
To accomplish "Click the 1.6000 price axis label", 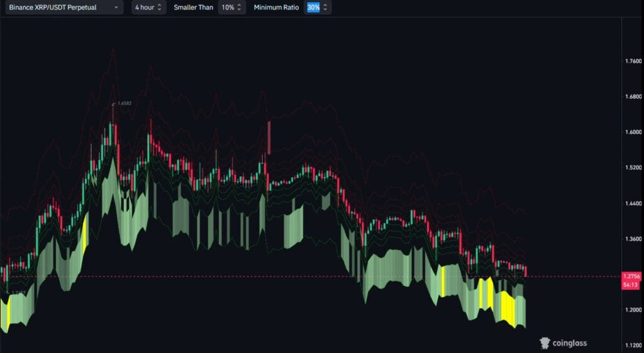I will [633, 132].
